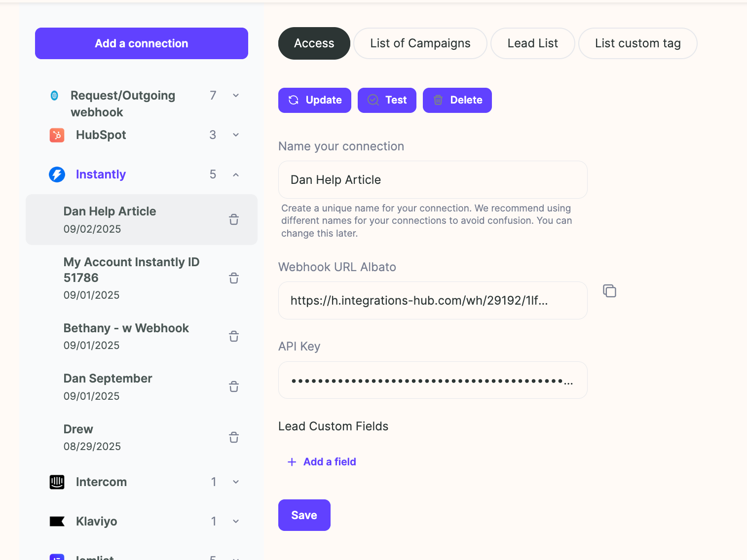This screenshot has height=560, width=747.
Task: Test the connection with the Test button
Action: [x=387, y=100]
